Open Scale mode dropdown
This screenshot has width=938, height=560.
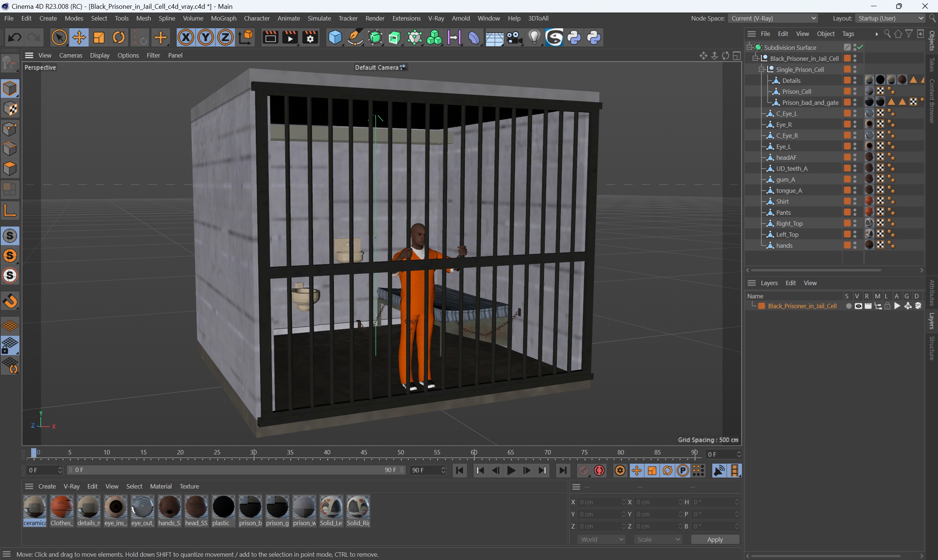click(658, 539)
